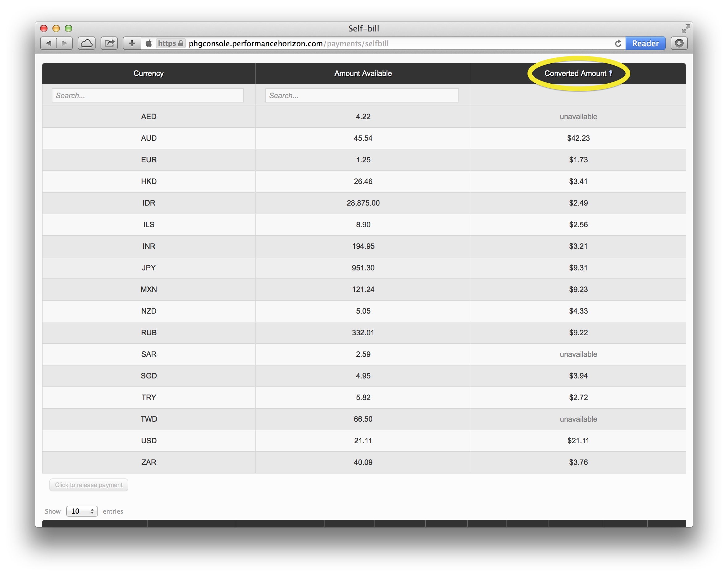Click the $2.72 converted amount
728x576 pixels.
click(578, 397)
